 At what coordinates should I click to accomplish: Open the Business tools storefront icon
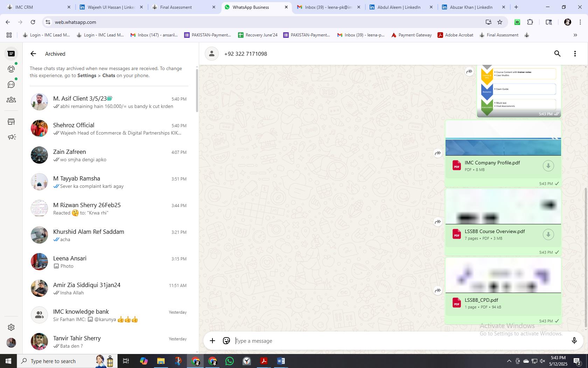[11, 122]
